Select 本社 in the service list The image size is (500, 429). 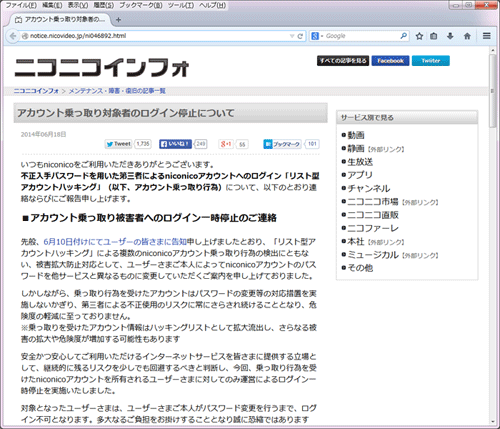click(356, 241)
